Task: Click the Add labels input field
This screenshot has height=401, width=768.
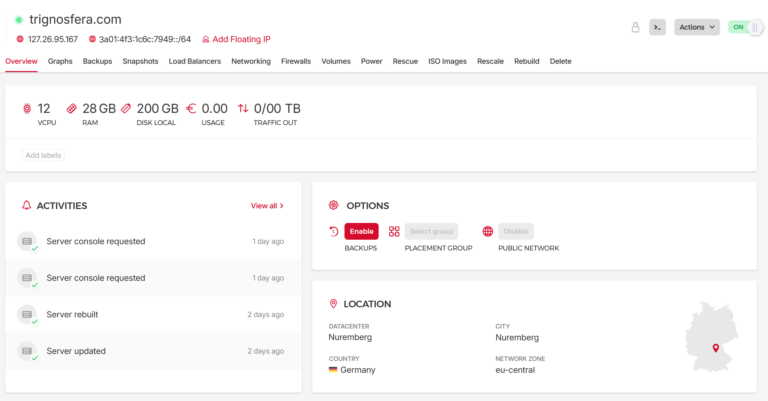Action: click(x=44, y=155)
